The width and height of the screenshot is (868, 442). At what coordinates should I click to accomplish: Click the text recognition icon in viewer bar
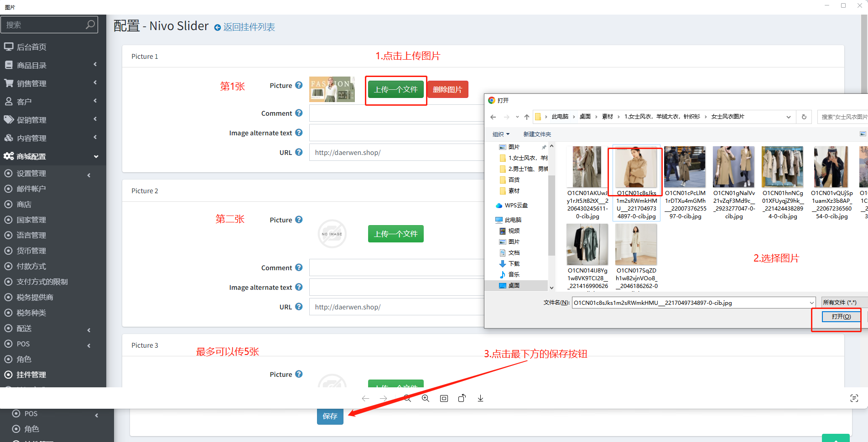(x=854, y=398)
